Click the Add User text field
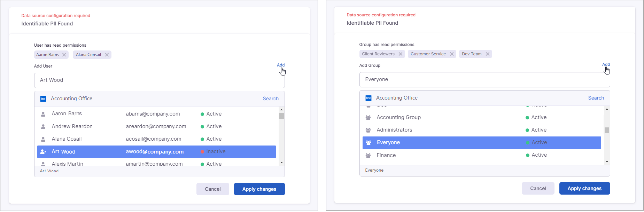This screenshot has height=212, width=644. click(x=159, y=80)
